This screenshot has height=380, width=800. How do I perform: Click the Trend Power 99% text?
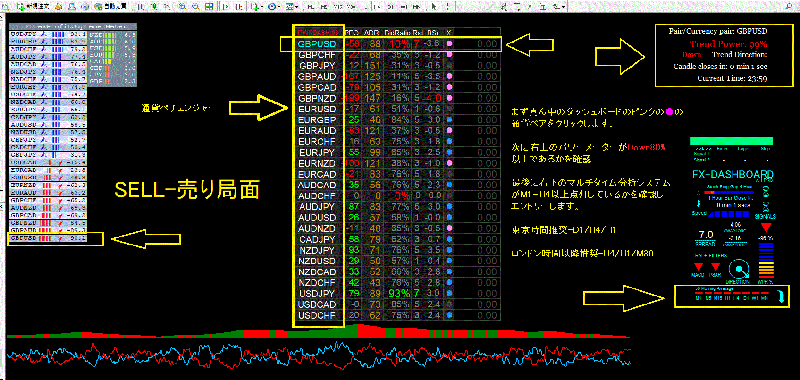tap(729, 44)
